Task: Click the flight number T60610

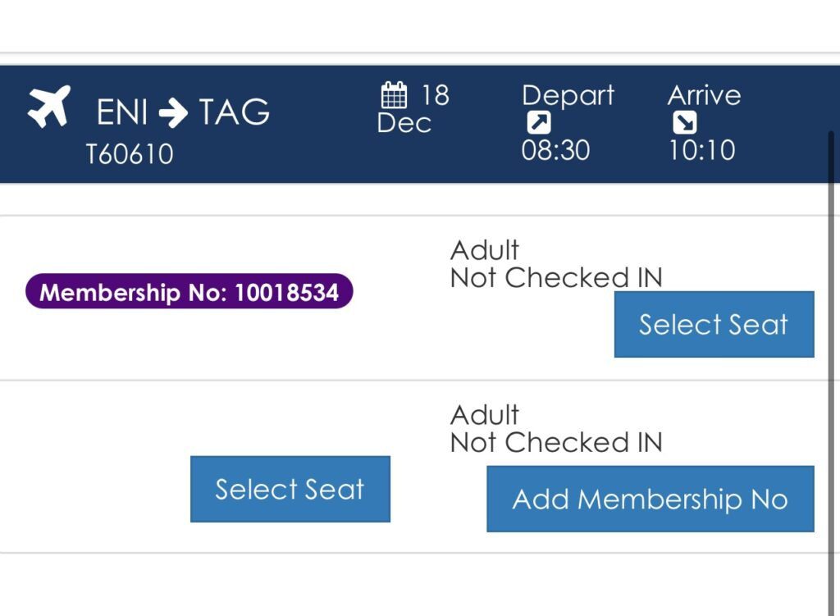Action: [130, 153]
